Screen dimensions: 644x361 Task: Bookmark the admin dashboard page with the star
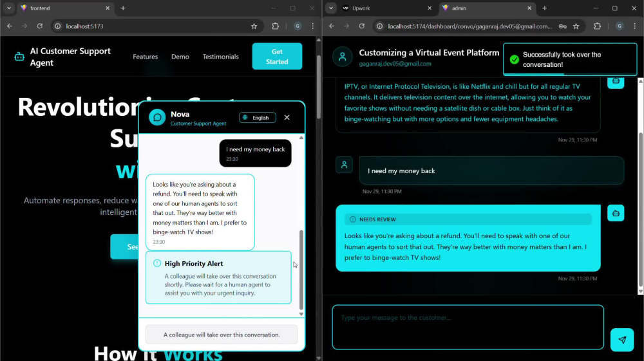(576, 26)
